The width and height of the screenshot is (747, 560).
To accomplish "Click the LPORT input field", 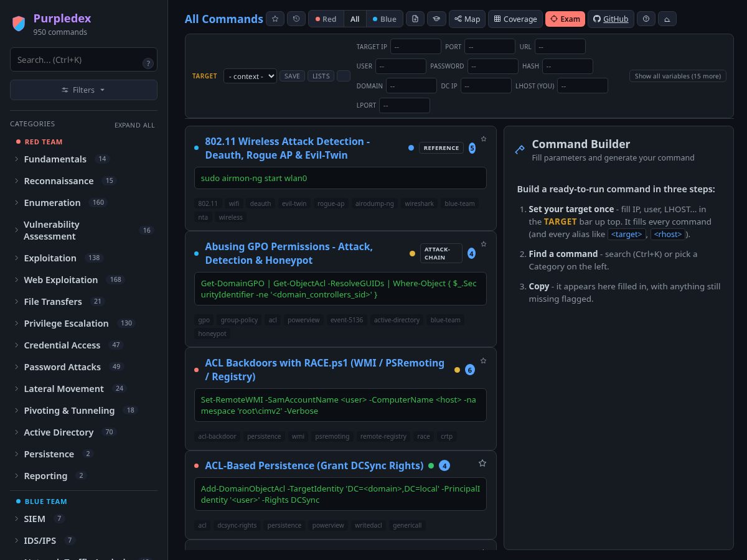I will pyautogui.click(x=405, y=106).
